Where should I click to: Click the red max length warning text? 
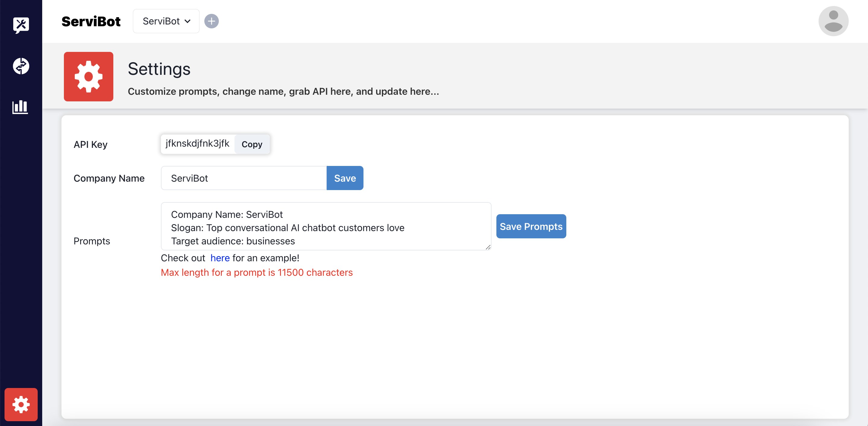(256, 272)
